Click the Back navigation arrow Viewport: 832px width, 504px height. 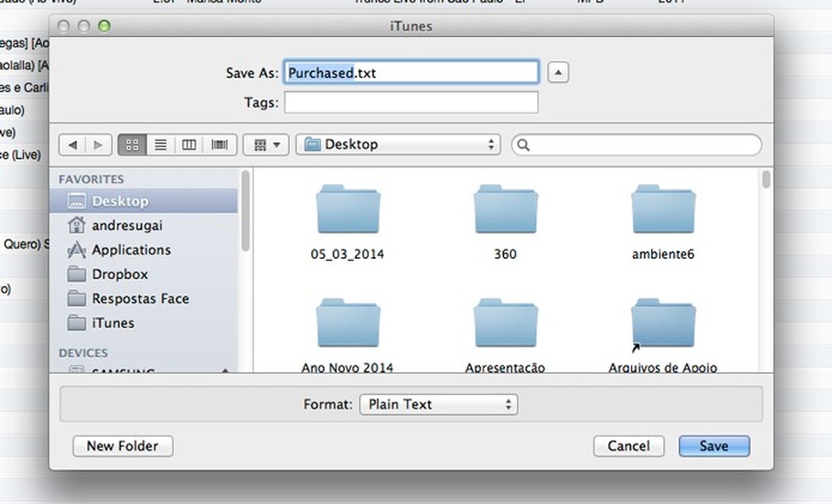[x=73, y=145]
